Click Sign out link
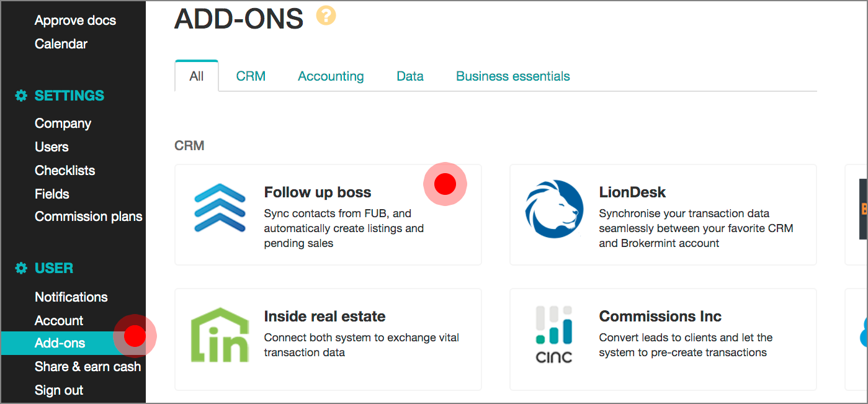Screen dimensions: 868x404 pos(59,390)
